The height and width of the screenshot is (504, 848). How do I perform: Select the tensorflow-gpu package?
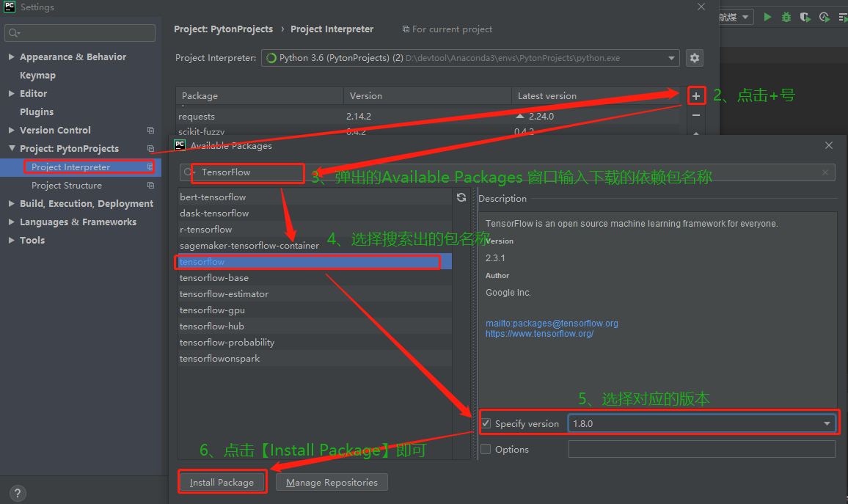click(x=315, y=310)
